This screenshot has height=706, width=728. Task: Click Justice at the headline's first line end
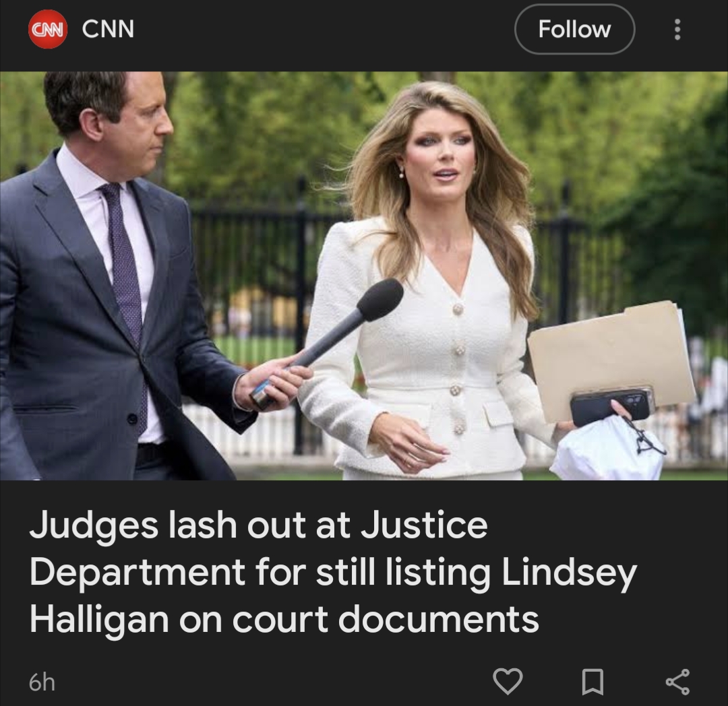425,525
